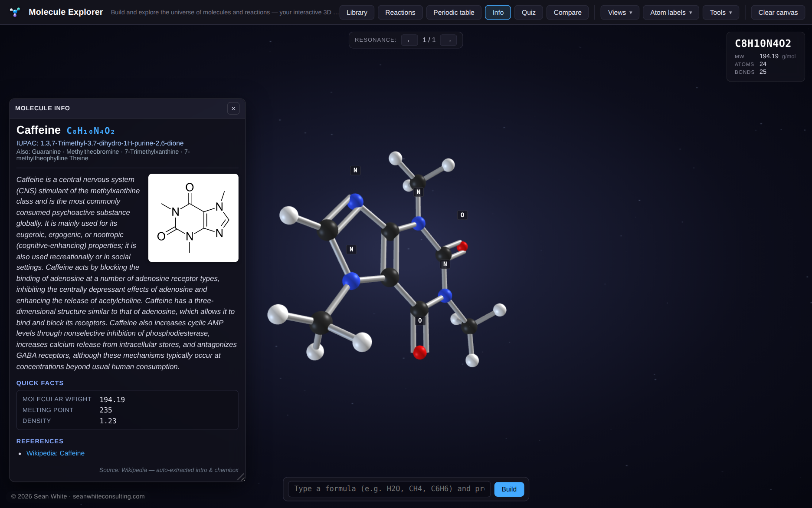The width and height of the screenshot is (812, 508).
Task: Click seanwhiteconsulting.com footer text
Action: [109, 496]
